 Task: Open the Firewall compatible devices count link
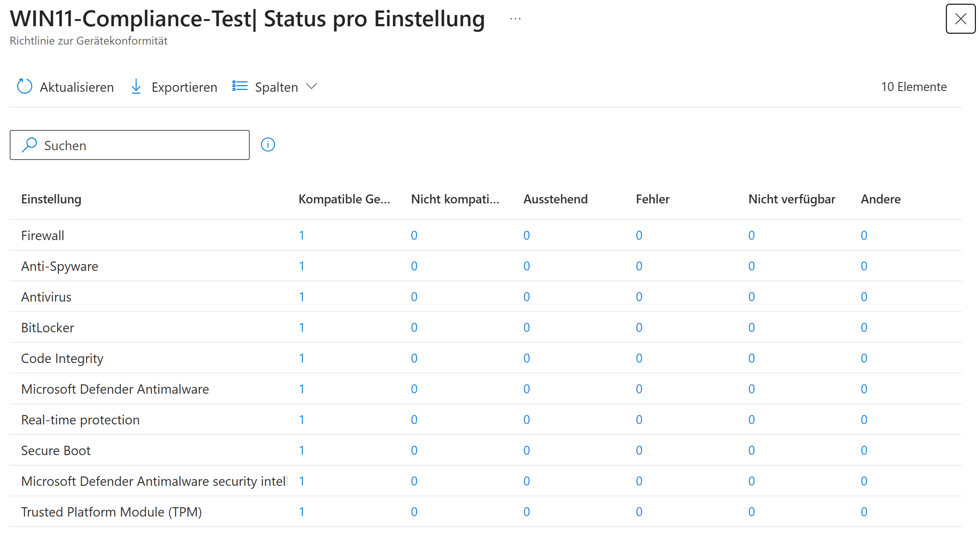(x=301, y=235)
